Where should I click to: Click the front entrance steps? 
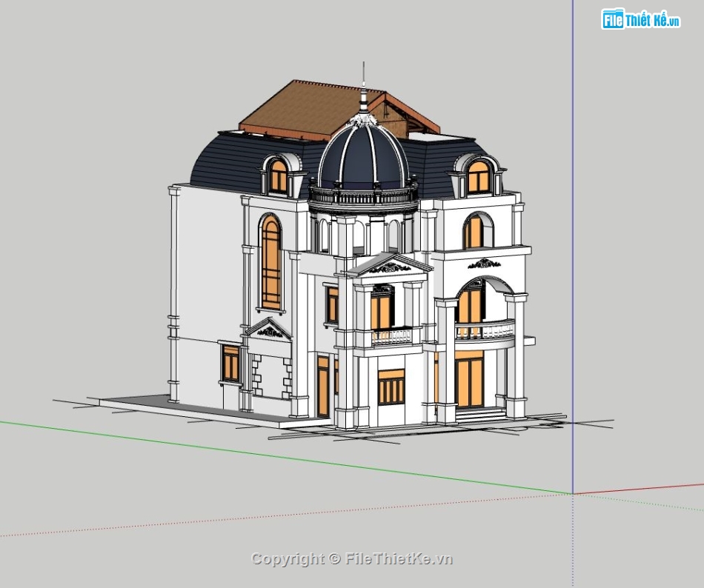pyautogui.click(x=480, y=415)
